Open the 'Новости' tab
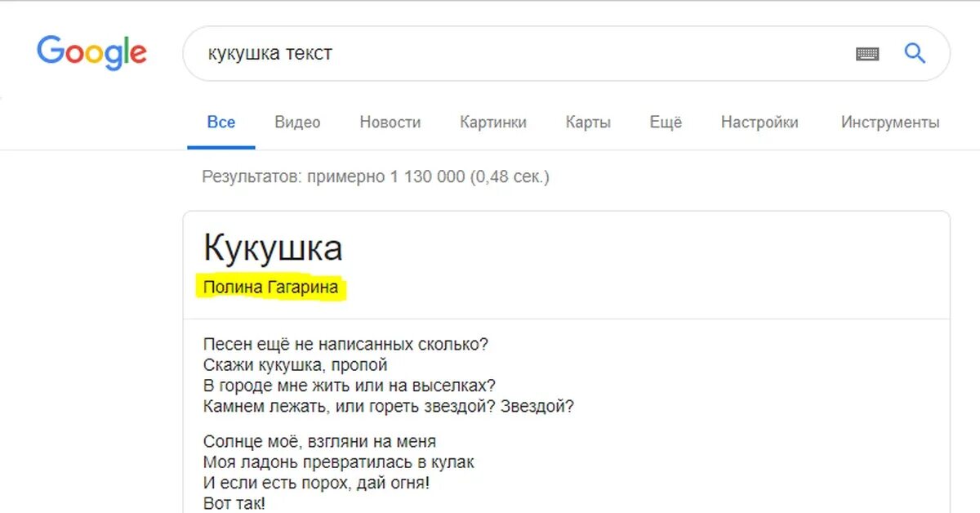 point(390,123)
